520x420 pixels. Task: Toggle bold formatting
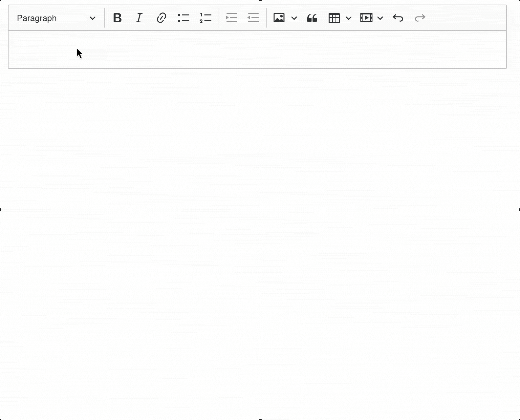[x=117, y=18]
